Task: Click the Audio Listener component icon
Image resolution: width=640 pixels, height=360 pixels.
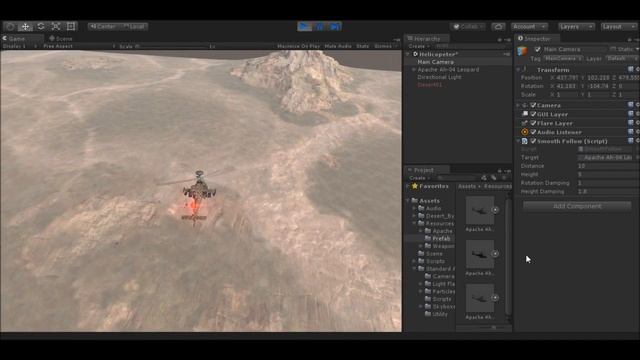Action: 525,132
